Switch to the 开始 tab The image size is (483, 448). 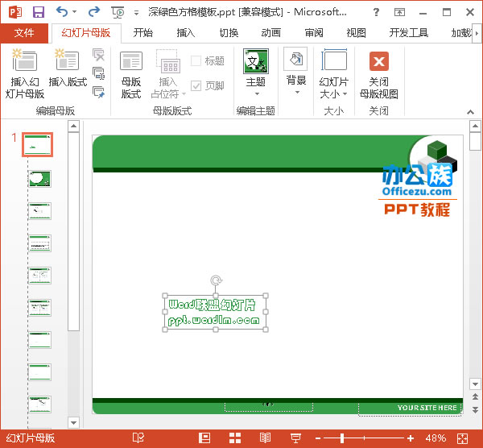click(143, 33)
